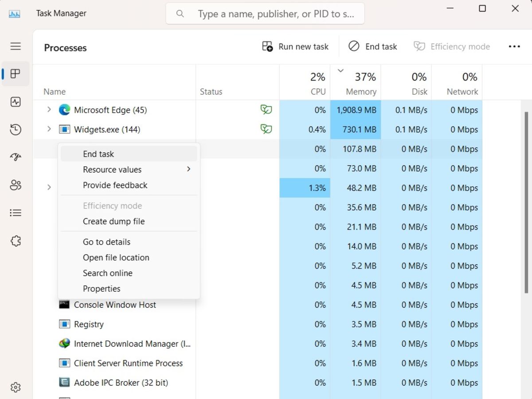The width and height of the screenshot is (532, 399).
Task: Sort by the Network column header
Action: coord(457,82)
